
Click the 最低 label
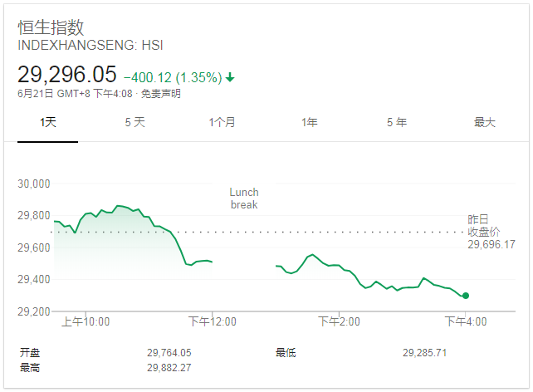click(x=286, y=353)
